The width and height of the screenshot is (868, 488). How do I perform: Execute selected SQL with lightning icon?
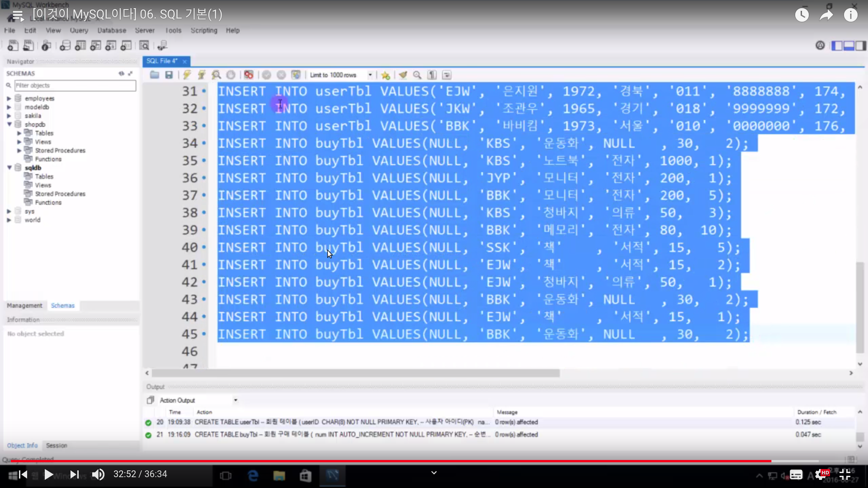(187, 75)
